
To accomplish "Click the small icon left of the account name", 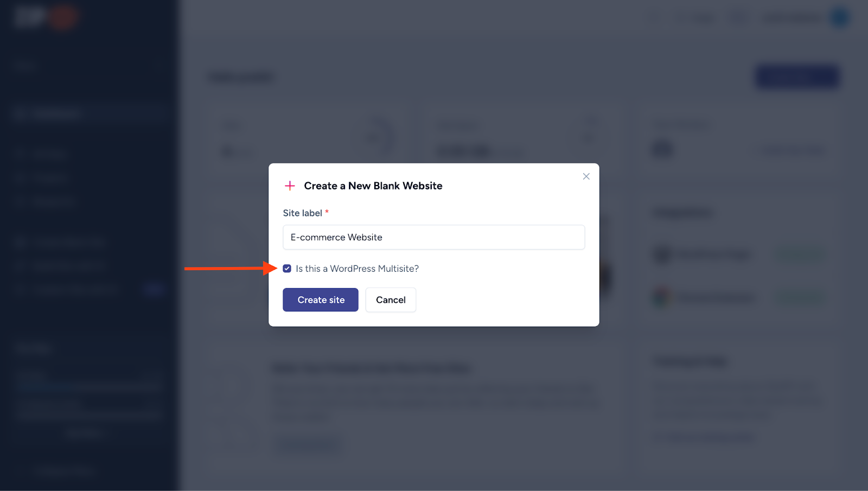I will 738,17.
